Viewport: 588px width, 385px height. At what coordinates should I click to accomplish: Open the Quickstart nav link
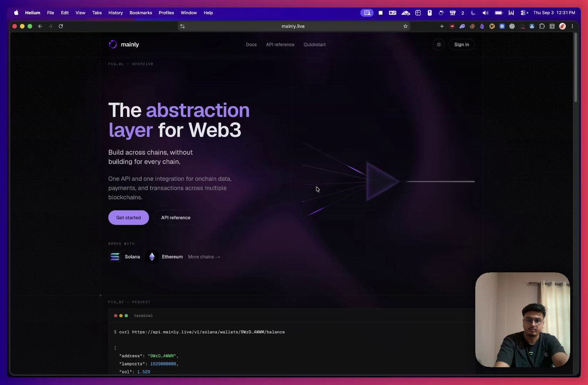point(315,45)
